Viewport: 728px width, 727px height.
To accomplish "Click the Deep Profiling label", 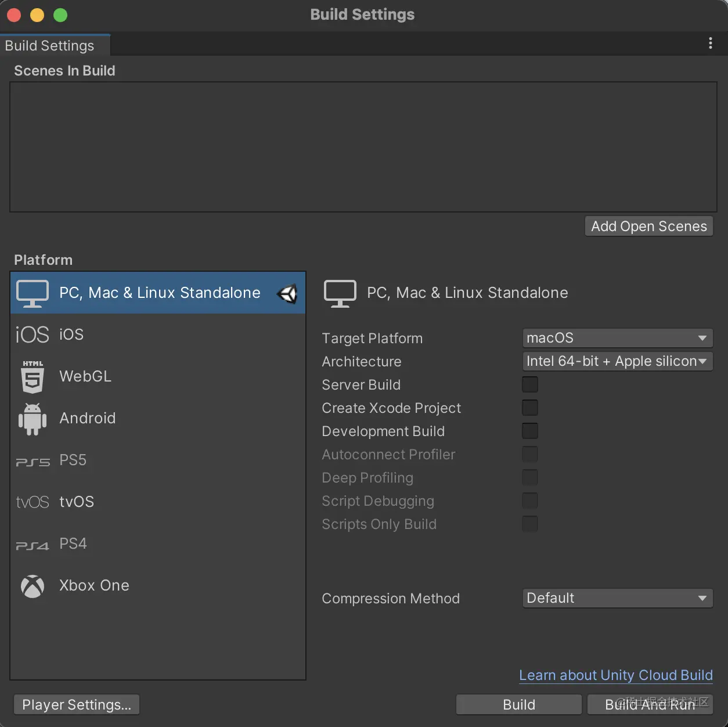I will pos(367,478).
